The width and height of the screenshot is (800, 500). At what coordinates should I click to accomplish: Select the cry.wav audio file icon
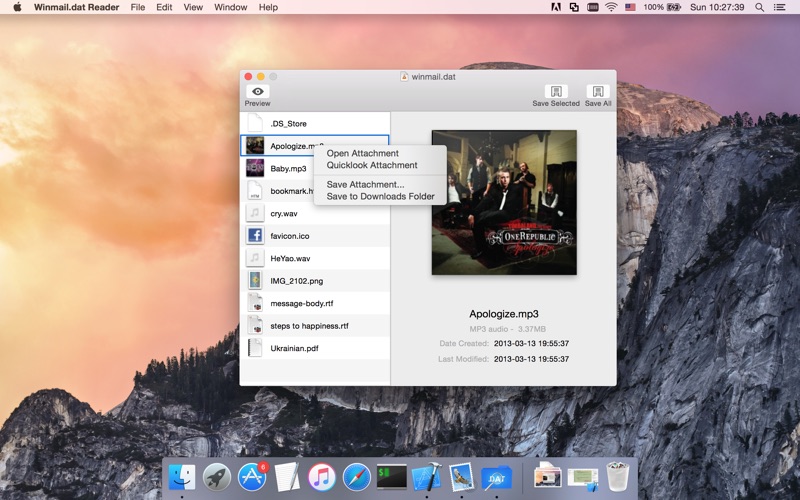[x=255, y=213]
